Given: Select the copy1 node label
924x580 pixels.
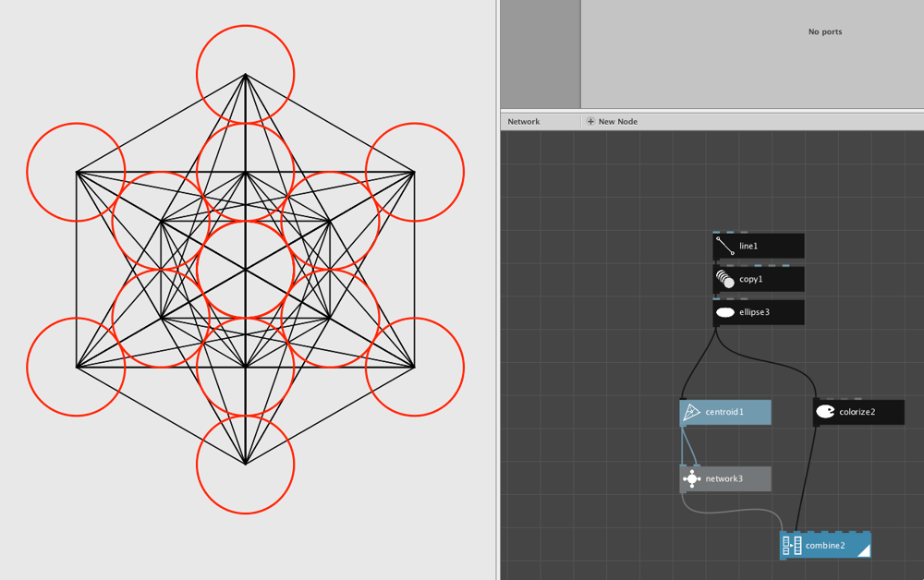Looking at the screenshot, I should click(750, 279).
